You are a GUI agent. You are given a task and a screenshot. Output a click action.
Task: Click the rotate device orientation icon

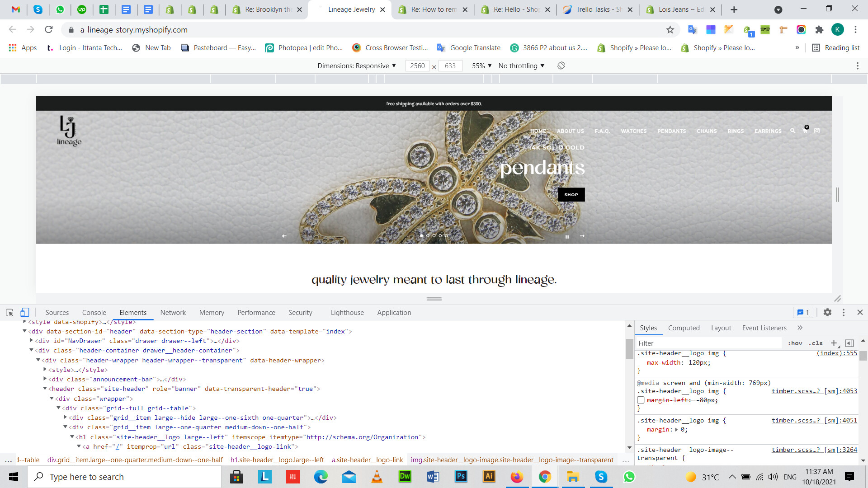(561, 66)
